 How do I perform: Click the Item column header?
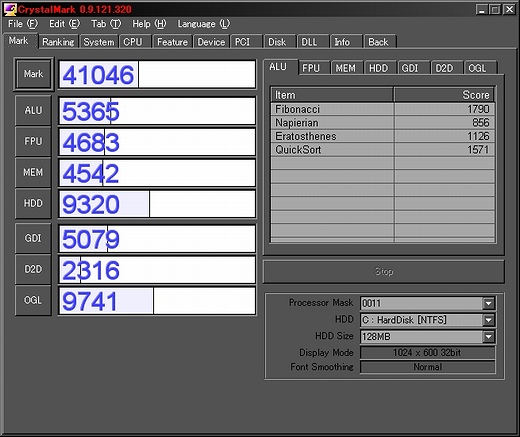[332, 95]
